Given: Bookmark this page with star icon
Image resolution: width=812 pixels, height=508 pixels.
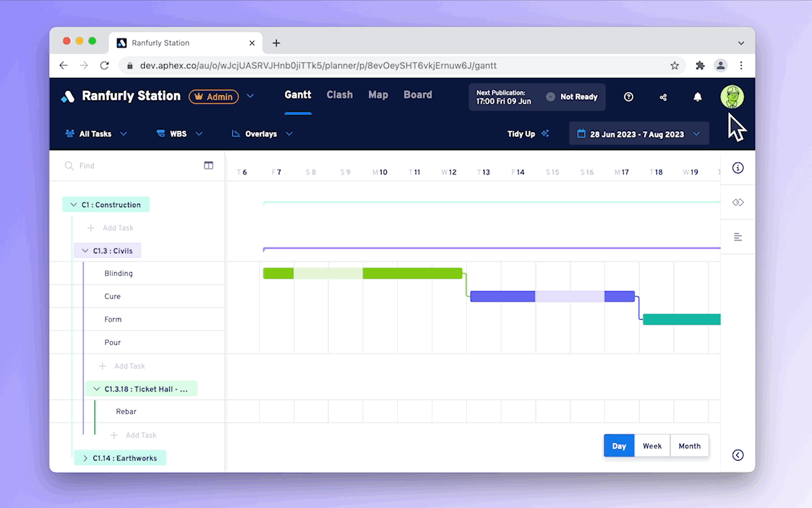Looking at the screenshot, I should [675, 66].
